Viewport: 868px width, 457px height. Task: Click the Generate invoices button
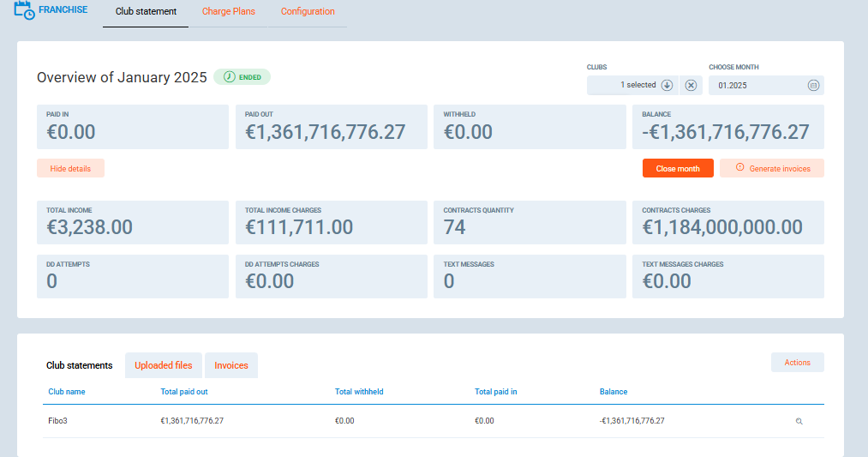coord(772,169)
